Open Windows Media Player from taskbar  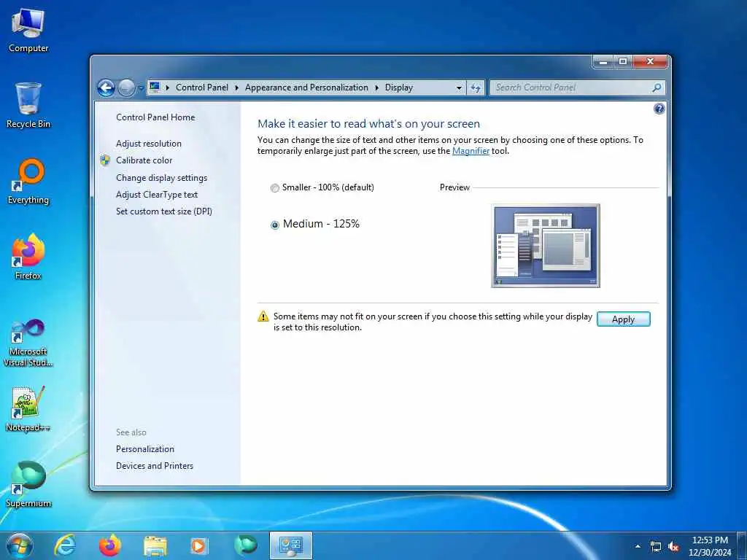(198, 546)
